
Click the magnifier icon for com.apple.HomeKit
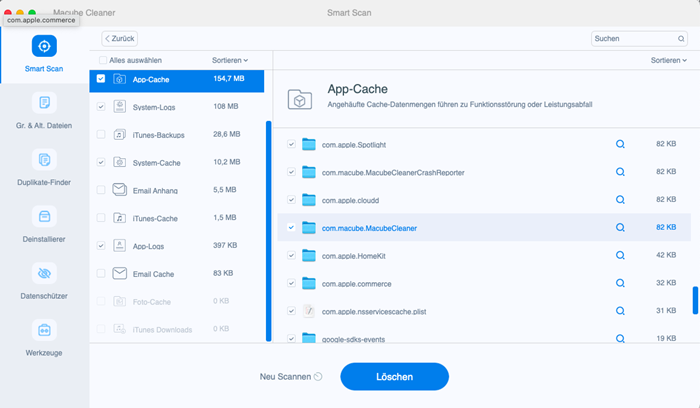(620, 255)
